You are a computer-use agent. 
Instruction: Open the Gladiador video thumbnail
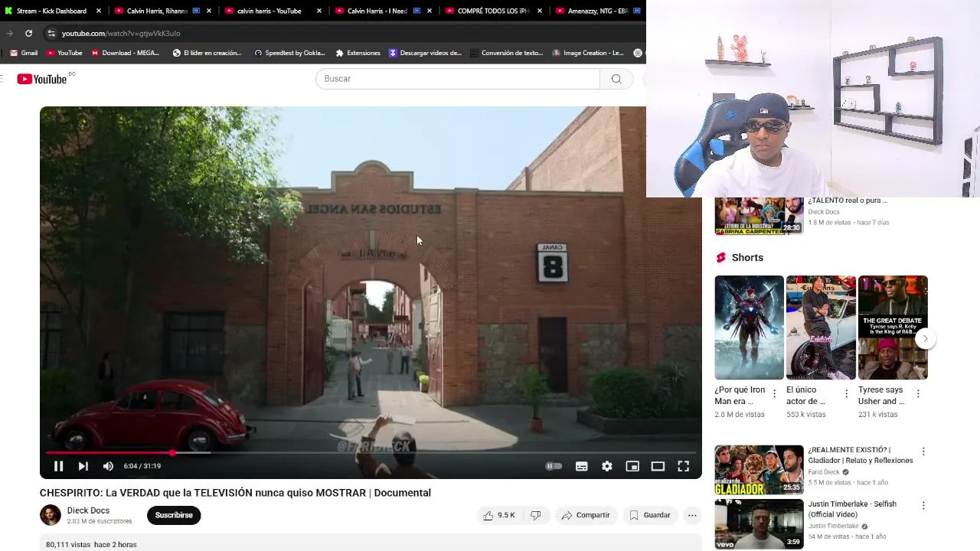759,470
